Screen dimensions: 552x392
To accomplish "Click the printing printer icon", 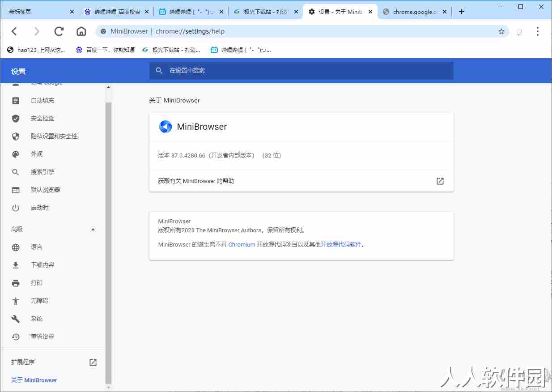I will click(16, 283).
